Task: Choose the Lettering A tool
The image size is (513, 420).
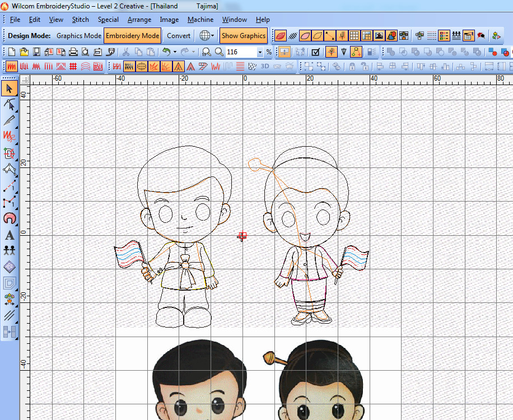Action: 10,235
